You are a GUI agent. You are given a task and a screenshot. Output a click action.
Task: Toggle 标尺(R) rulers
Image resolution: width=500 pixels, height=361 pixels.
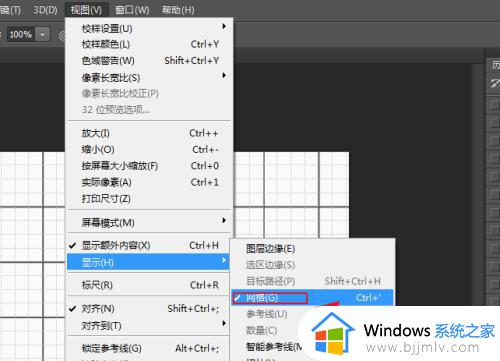tap(149, 285)
